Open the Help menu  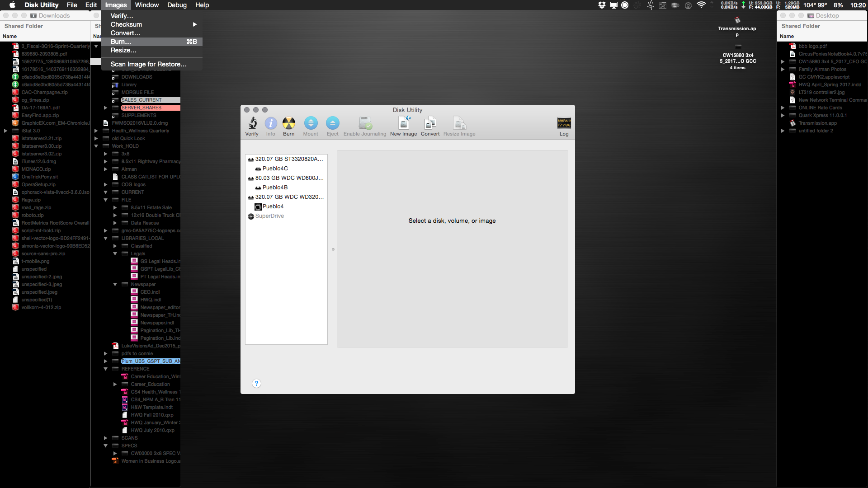click(x=202, y=5)
